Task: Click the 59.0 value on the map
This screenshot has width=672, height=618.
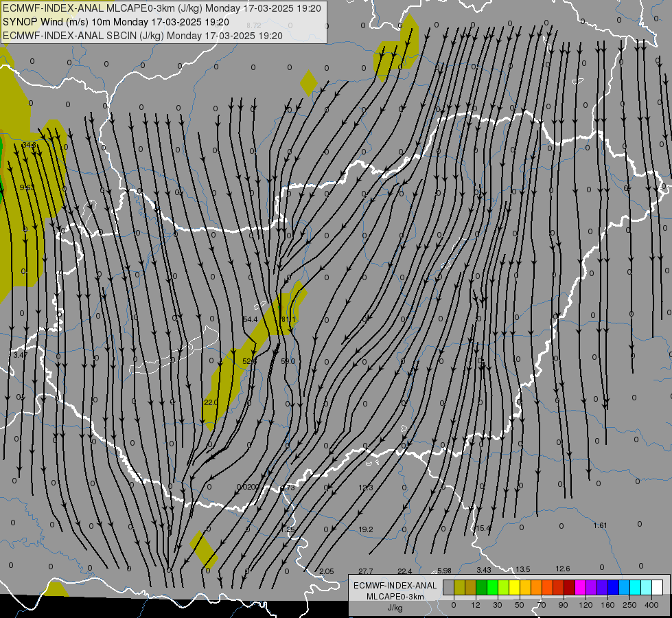Action: (x=288, y=361)
